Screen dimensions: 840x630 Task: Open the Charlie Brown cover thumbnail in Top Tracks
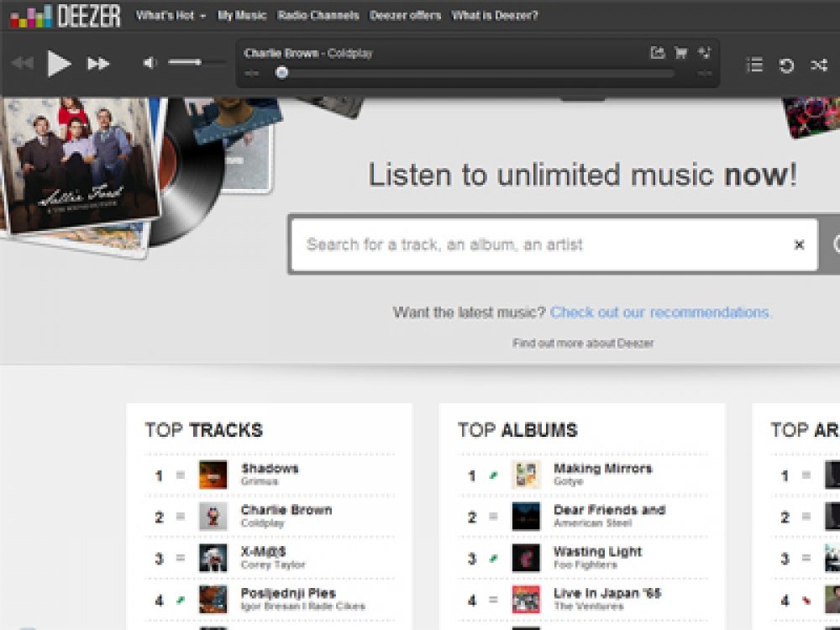[x=213, y=517]
